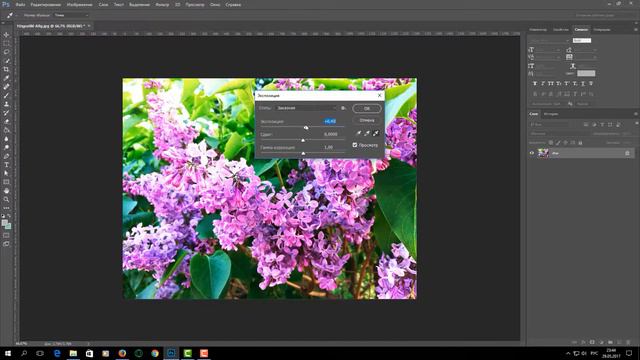Select the Brush tool
This screenshot has height=360, width=640.
[6, 95]
